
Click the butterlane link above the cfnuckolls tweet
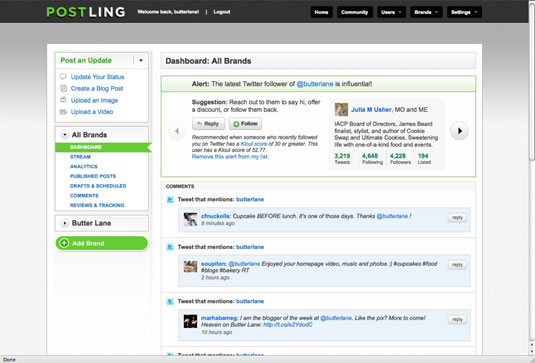click(250, 199)
